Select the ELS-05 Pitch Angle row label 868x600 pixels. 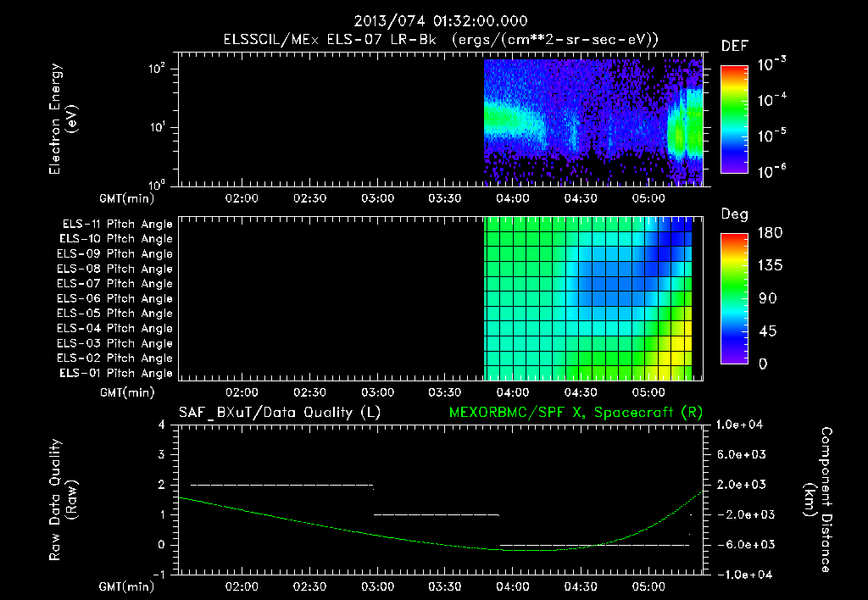(x=115, y=314)
